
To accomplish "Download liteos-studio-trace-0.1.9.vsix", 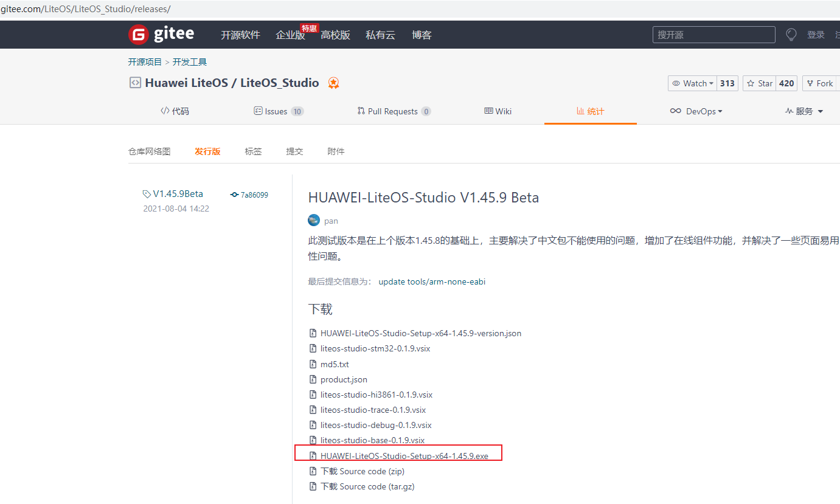I will [373, 410].
